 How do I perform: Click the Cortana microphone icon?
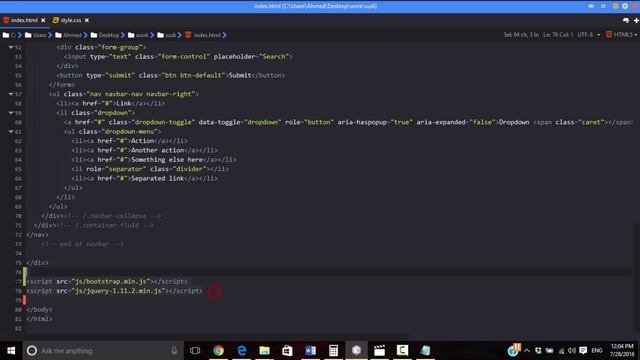click(x=174, y=351)
